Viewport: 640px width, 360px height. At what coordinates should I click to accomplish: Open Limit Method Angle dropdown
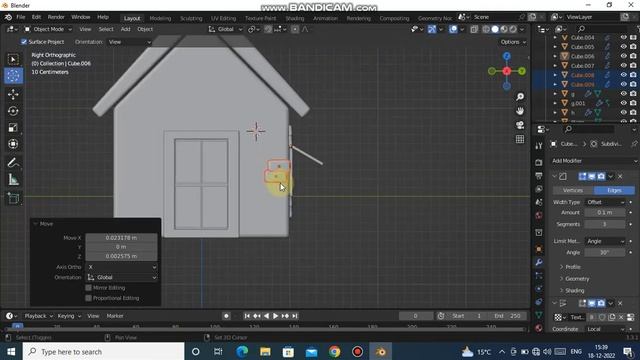click(605, 241)
